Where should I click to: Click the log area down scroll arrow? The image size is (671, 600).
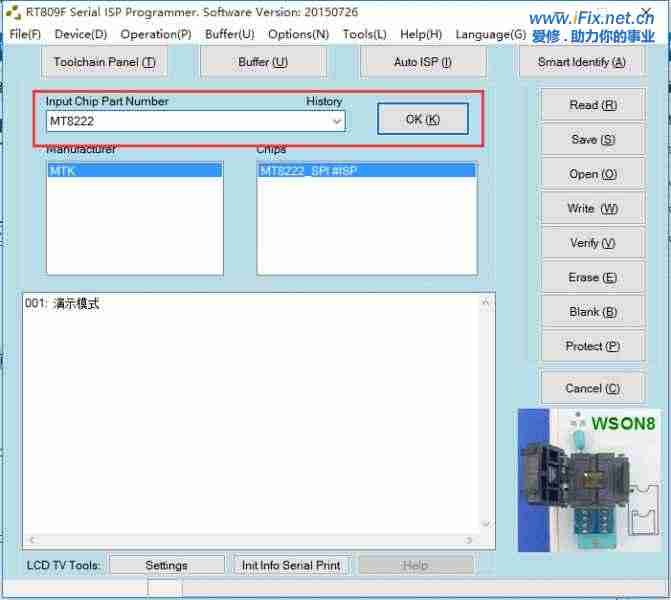click(x=487, y=524)
